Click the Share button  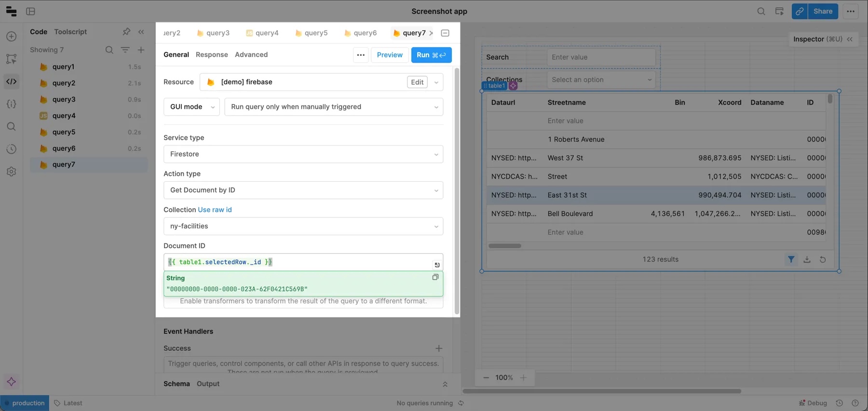click(x=823, y=11)
